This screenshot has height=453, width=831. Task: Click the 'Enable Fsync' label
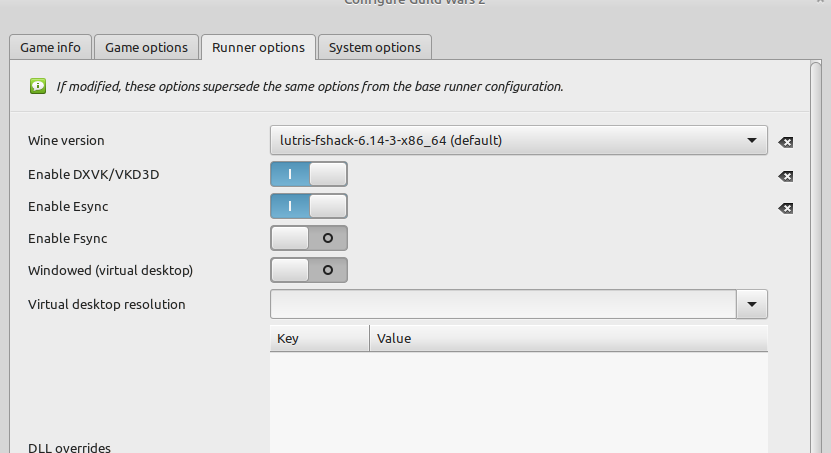pyautogui.click(x=67, y=238)
